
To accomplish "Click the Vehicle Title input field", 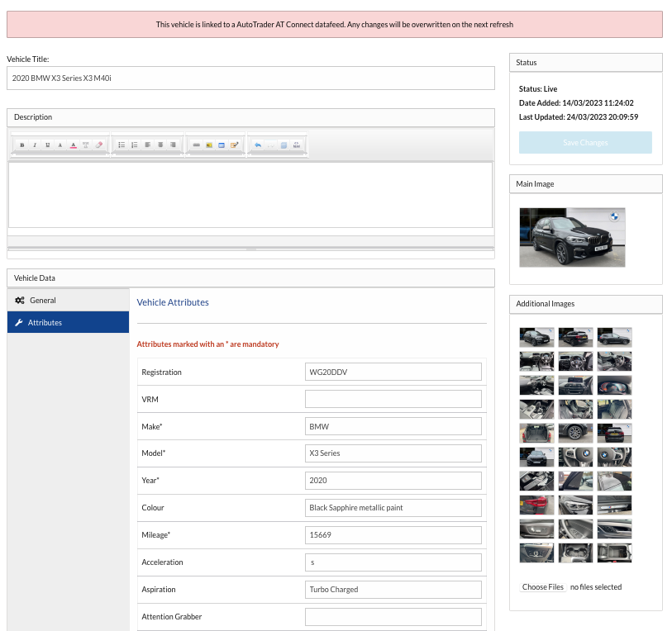I will click(250, 78).
